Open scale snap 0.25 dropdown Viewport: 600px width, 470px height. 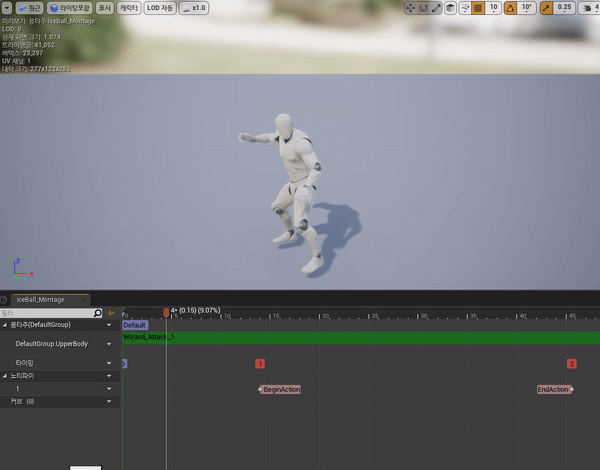[x=564, y=8]
